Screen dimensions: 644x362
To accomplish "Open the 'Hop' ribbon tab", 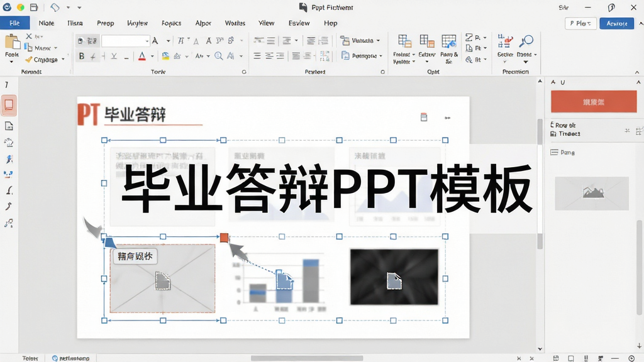I will click(330, 23).
